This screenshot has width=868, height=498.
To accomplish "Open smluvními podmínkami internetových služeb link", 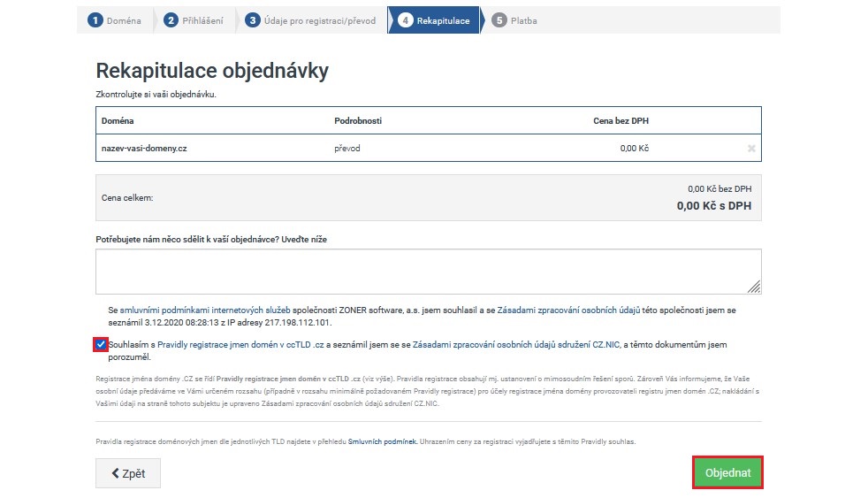I will click(216, 311).
